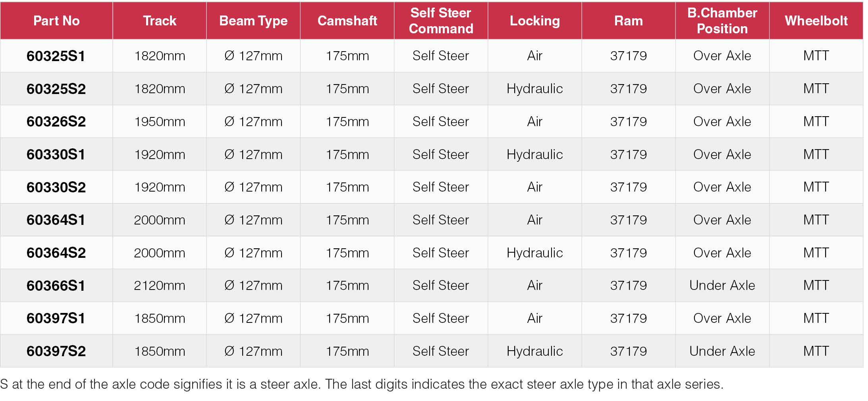Select the Track column header
Image resolution: width=868 pixels, height=401 pixels.
click(x=160, y=21)
